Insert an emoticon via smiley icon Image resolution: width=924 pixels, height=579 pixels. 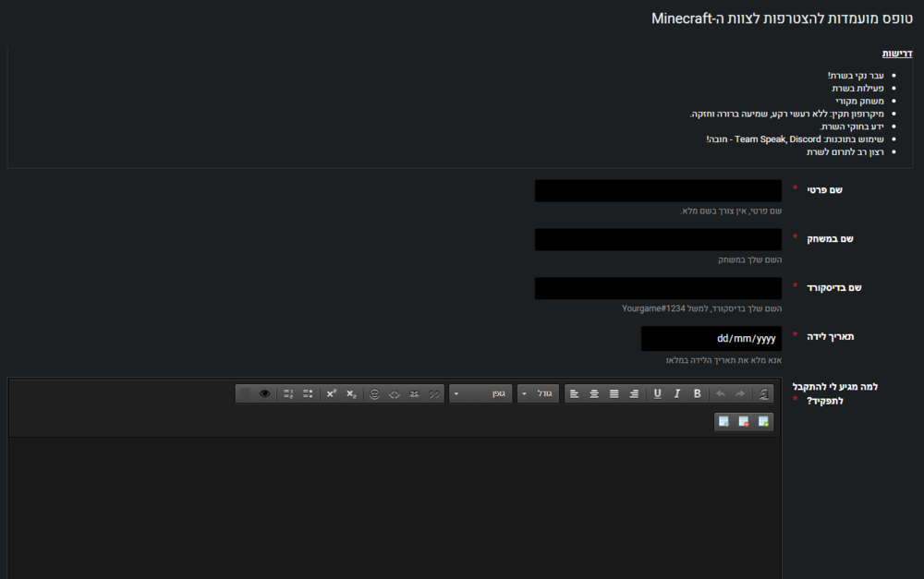[374, 393]
